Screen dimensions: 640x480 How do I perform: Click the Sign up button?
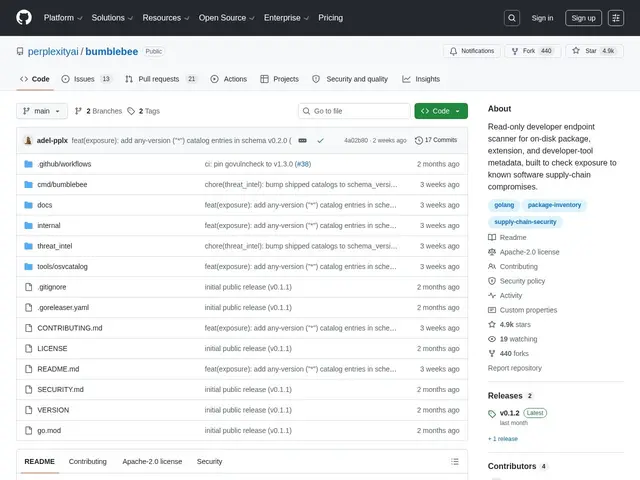point(583,18)
